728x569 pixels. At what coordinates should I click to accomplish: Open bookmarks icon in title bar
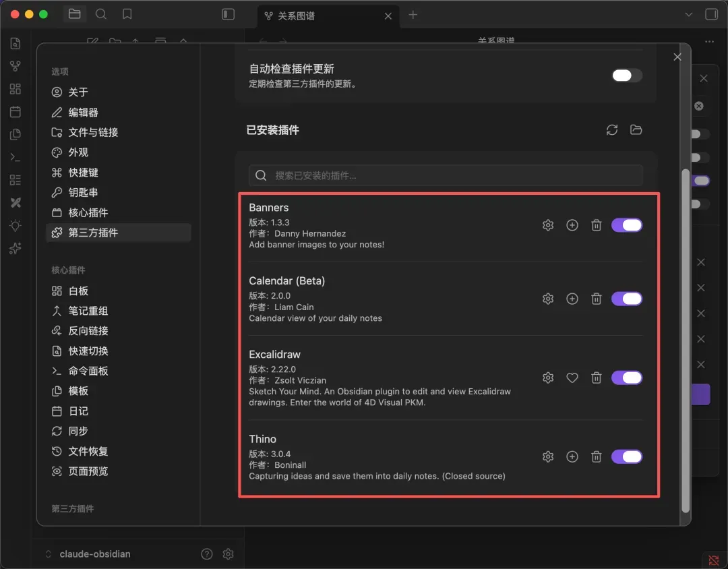[127, 14]
